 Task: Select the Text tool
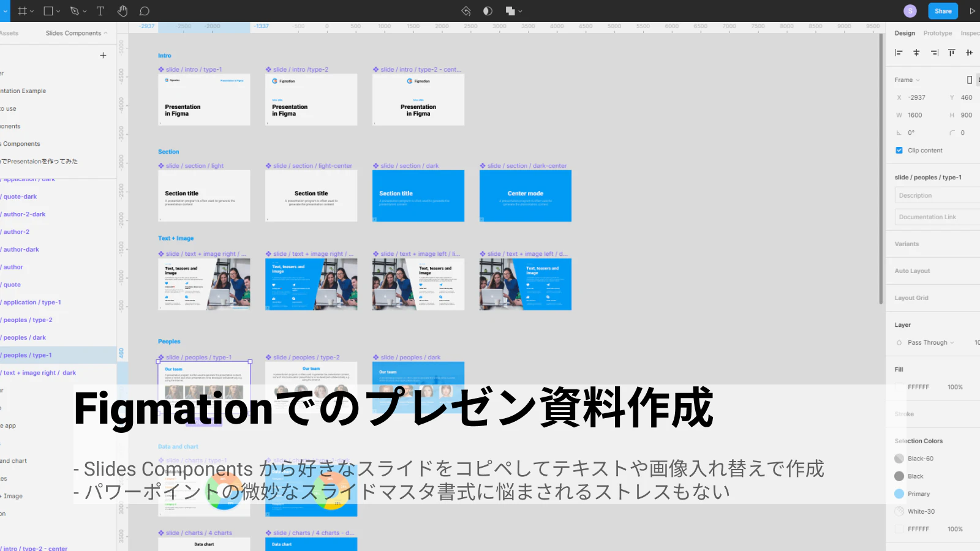point(100,11)
